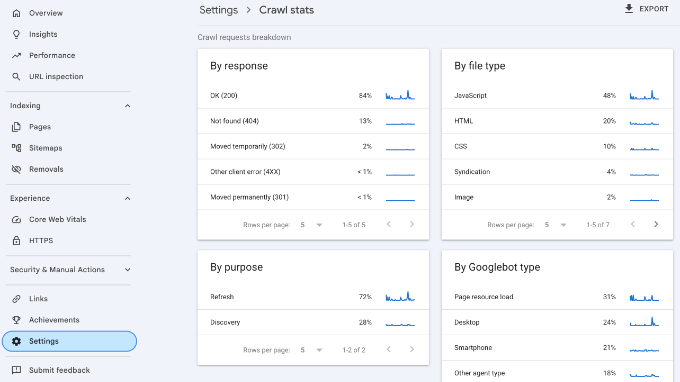Image resolution: width=680 pixels, height=382 pixels.
Task: Open the Removals page
Action: tap(69, 169)
